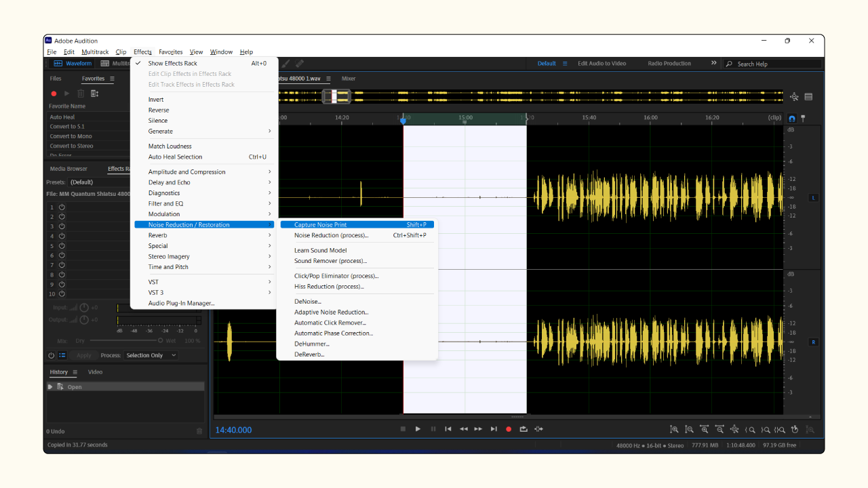Viewport: 868px width, 488px height.
Task: Toggle effects rack list view button
Action: pyautogui.click(x=62, y=355)
